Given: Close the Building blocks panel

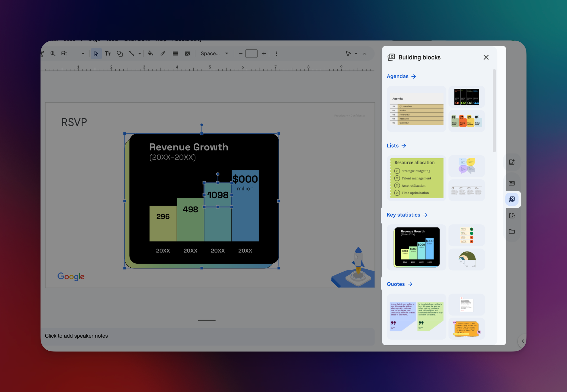Looking at the screenshot, I should tap(486, 57).
